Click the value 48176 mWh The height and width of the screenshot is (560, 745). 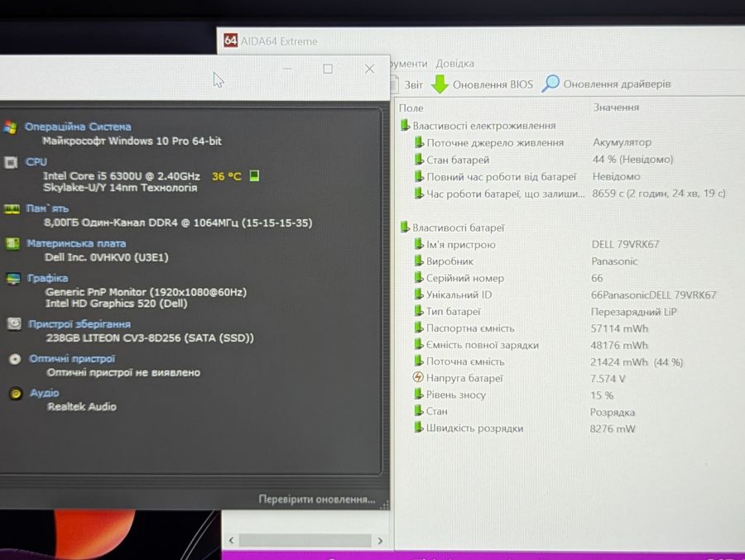pos(619,345)
